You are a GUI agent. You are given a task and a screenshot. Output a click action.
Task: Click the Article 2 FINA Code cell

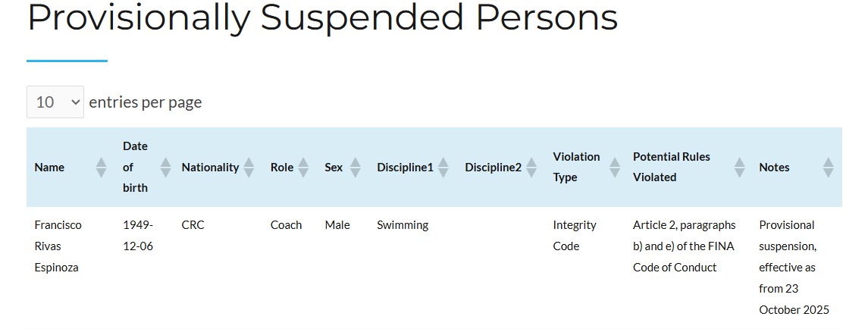point(684,246)
